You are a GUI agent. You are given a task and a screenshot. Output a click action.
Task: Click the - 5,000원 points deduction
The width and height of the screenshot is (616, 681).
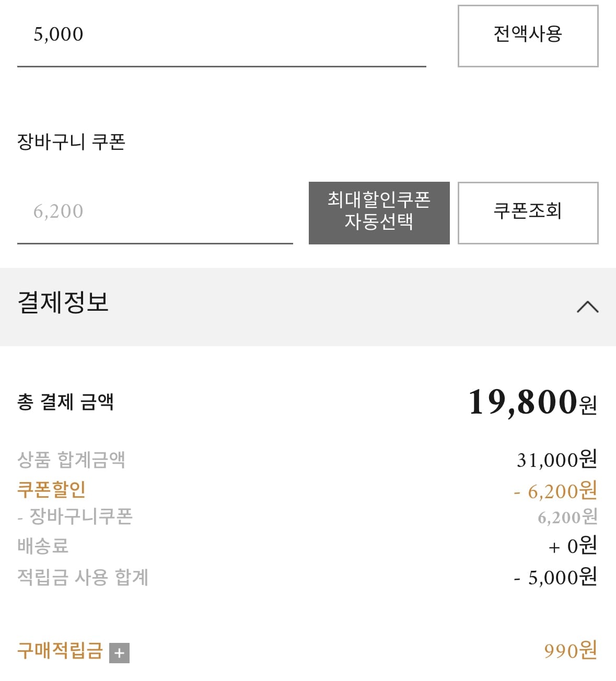pos(555,578)
